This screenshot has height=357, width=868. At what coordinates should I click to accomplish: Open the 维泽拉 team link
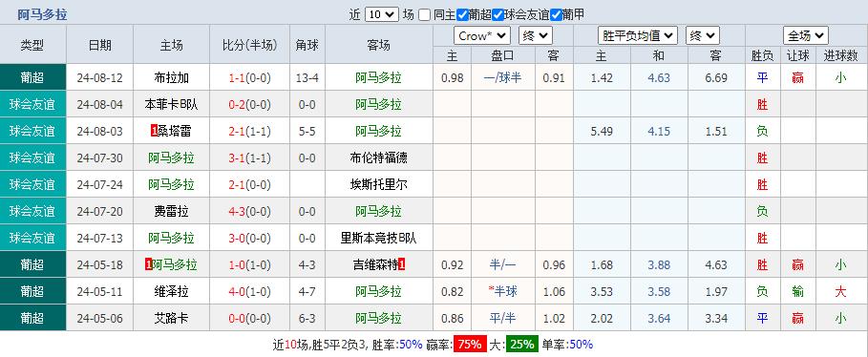172,291
